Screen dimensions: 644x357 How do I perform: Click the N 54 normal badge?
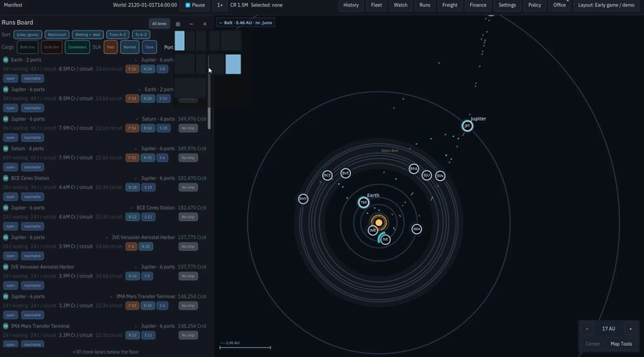point(147,128)
